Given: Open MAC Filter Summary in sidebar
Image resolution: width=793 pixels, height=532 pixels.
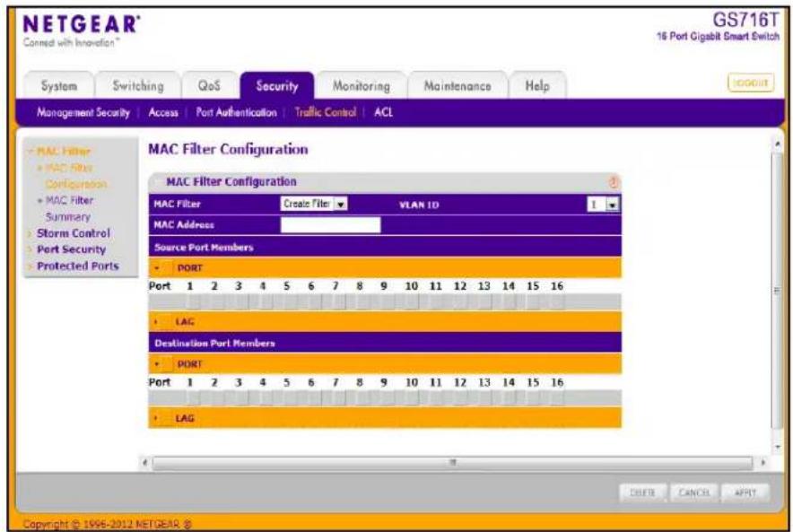Looking at the screenshot, I should [x=68, y=208].
